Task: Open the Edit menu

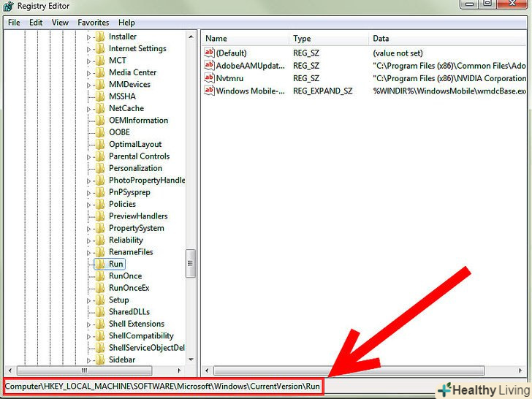Action: coord(36,23)
